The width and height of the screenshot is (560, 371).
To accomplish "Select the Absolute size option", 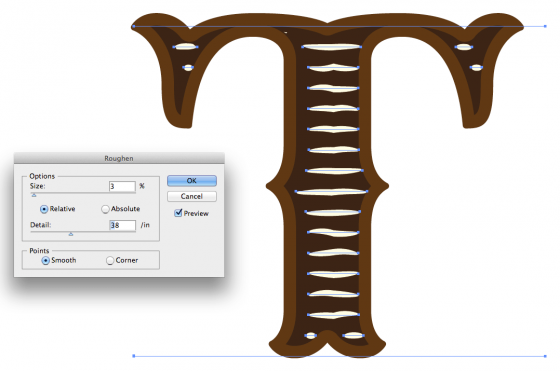I will tap(105, 209).
